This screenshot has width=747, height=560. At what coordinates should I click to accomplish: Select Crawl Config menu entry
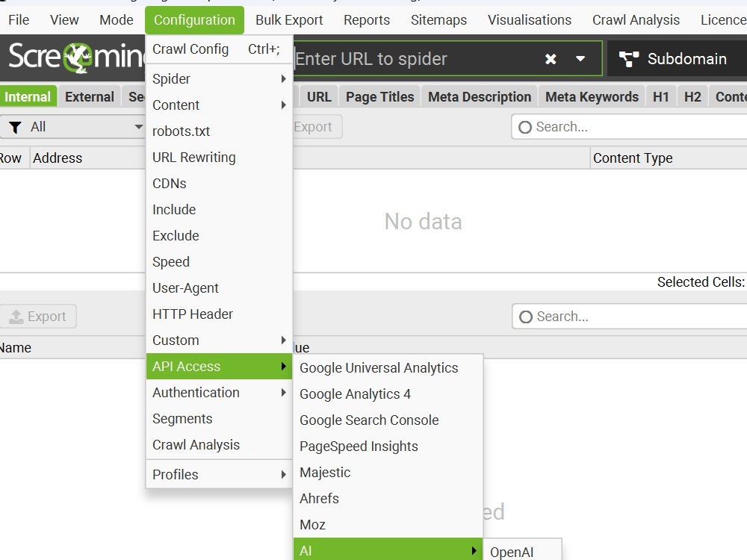pyautogui.click(x=219, y=49)
